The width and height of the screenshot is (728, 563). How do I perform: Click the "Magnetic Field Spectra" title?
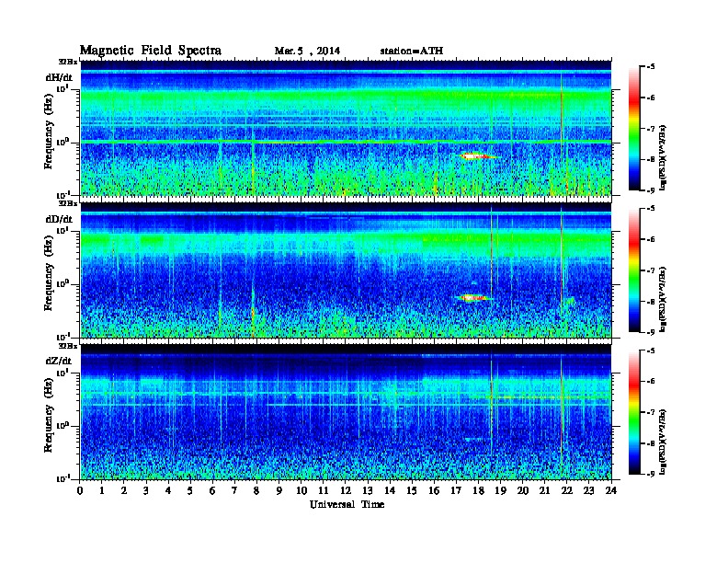151,51
